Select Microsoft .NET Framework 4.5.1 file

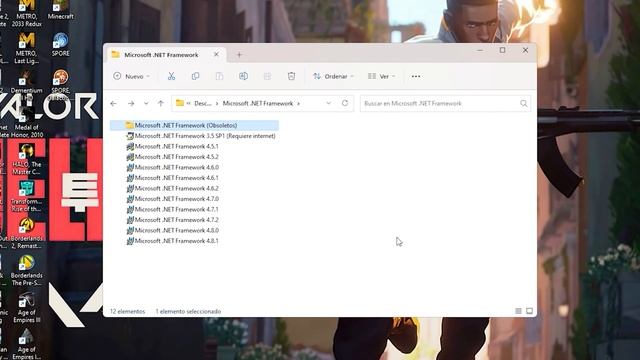pyautogui.click(x=172, y=147)
